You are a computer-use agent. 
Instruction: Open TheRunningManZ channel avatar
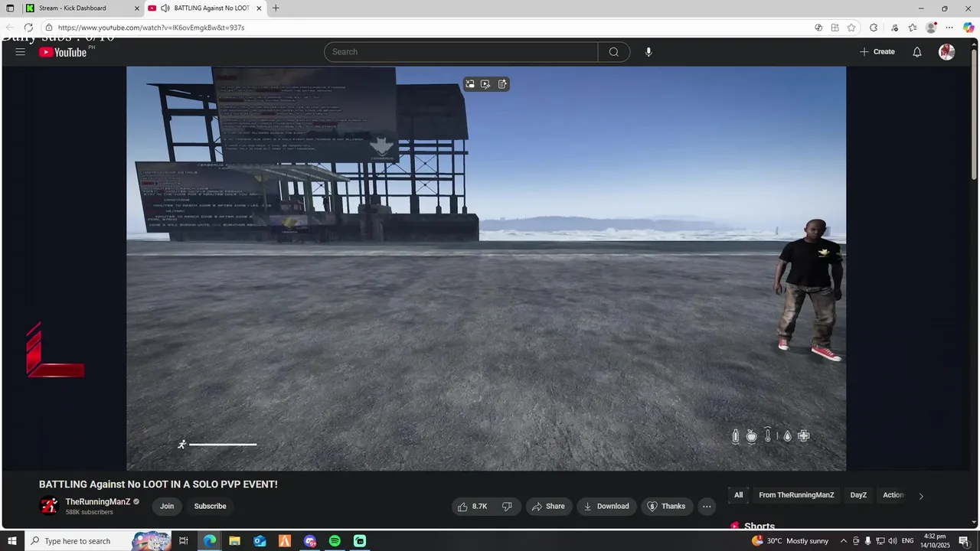tap(49, 506)
